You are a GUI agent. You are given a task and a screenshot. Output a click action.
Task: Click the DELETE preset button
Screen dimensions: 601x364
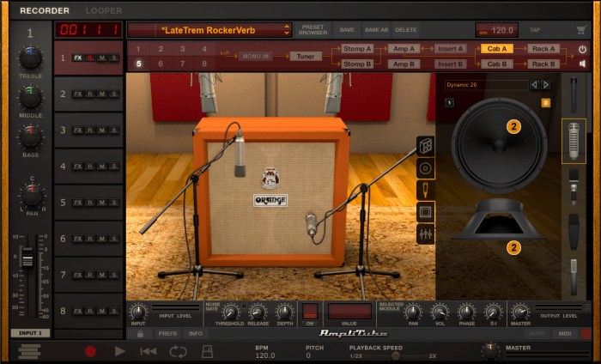coord(406,30)
